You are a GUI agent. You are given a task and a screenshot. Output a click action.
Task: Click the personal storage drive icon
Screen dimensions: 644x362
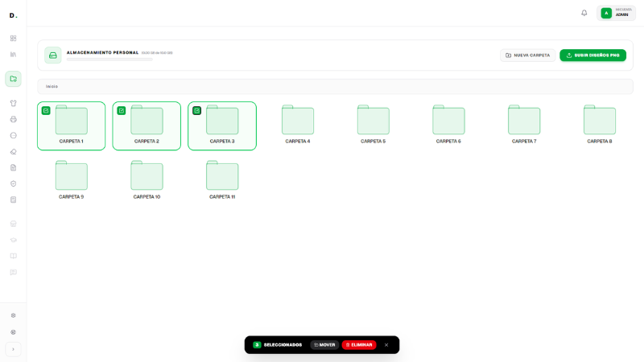(53, 55)
